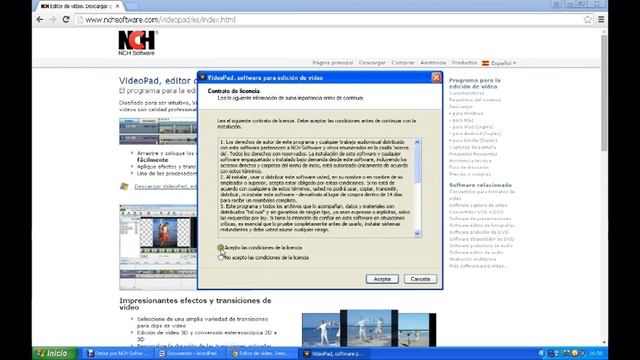640x360 pixels.
Task: Open 'Software grabador de DVD' link
Action: pos(479,232)
